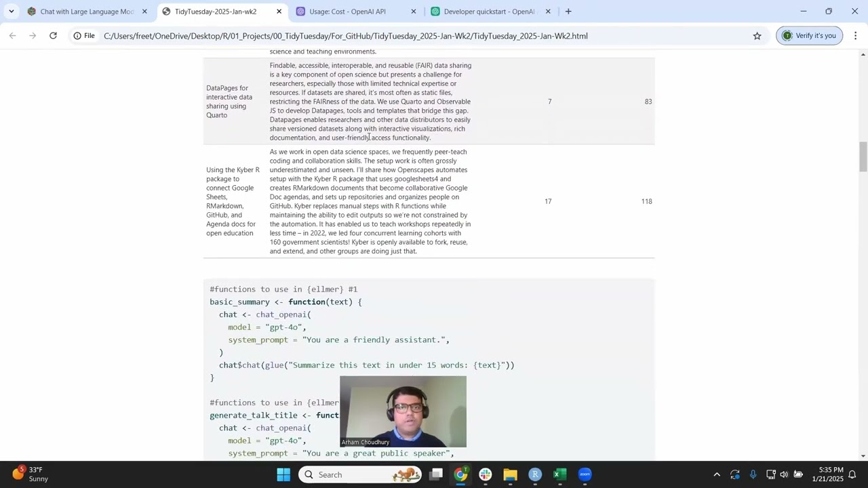868x488 pixels.
Task: Click the basic_summary function definition line
Action: coord(285,302)
